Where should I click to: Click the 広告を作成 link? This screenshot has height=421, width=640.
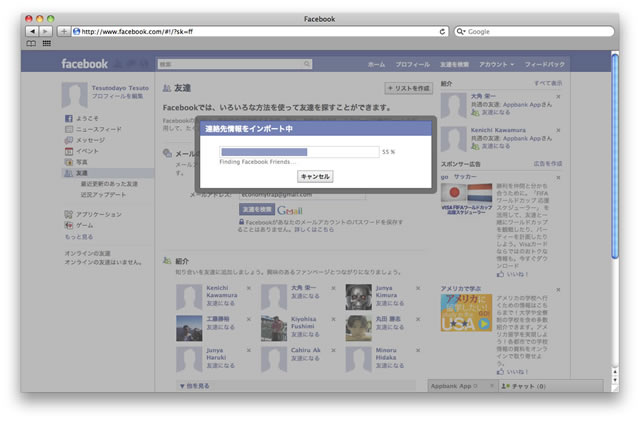pyautogui.click(x=548, y=164)
